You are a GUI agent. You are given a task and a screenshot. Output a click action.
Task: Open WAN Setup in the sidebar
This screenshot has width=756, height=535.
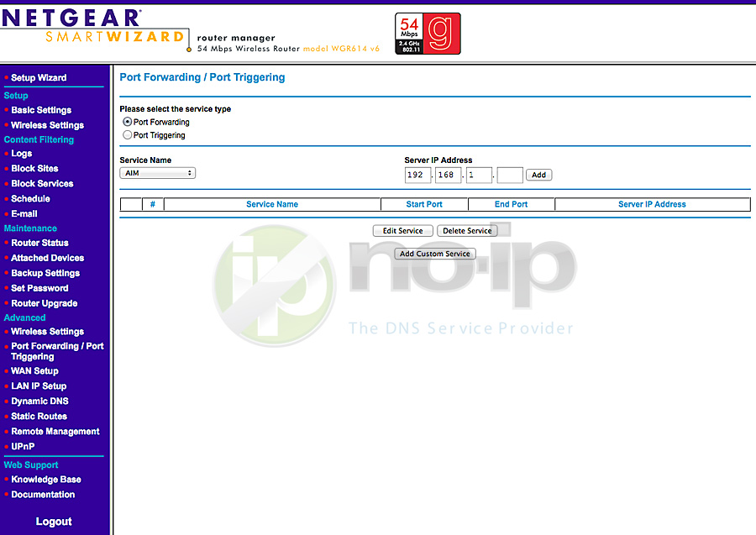click(34, 370)
